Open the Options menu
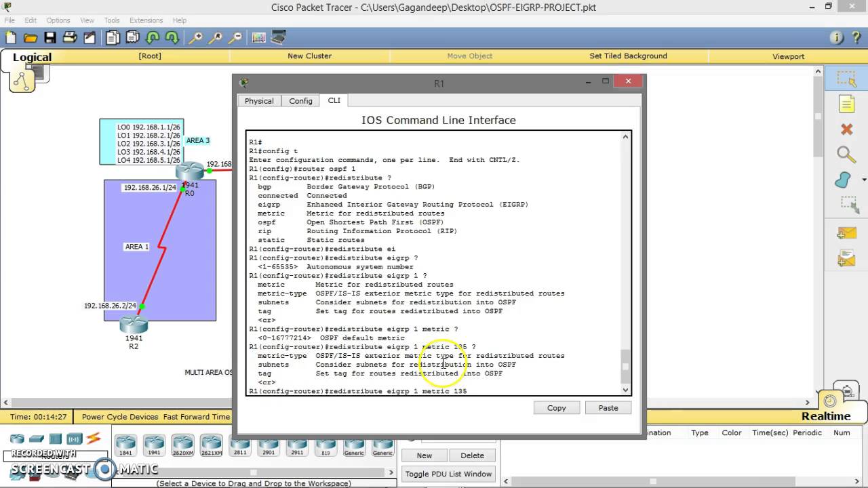This screenshot has width=868, height=488. (58, 20)
